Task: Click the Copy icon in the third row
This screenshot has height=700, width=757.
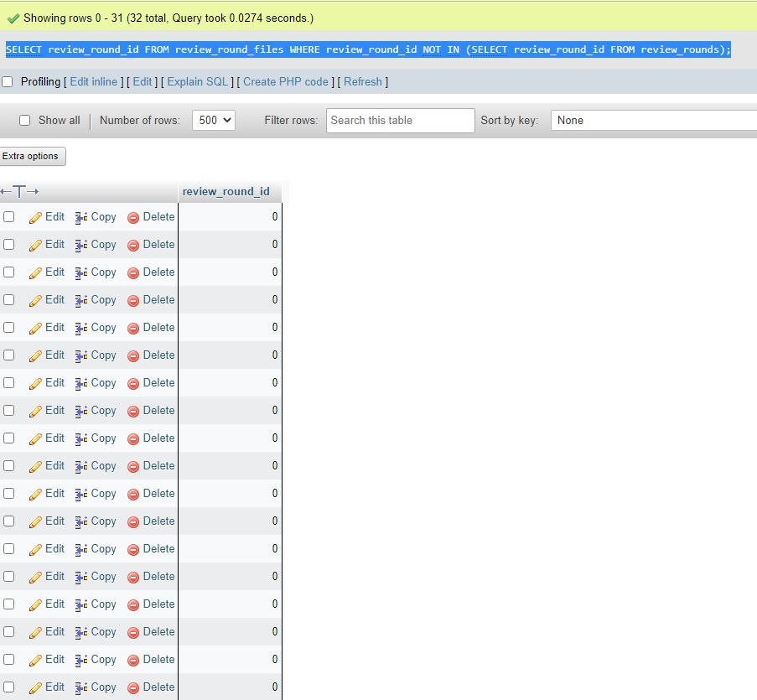Action: click(x=81, y=272)
